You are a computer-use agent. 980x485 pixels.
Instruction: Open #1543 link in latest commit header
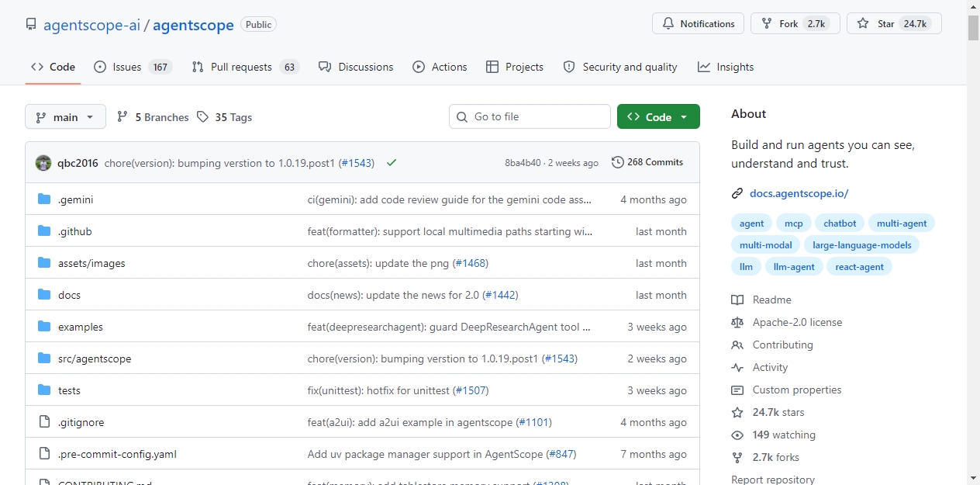click(356, 163)
